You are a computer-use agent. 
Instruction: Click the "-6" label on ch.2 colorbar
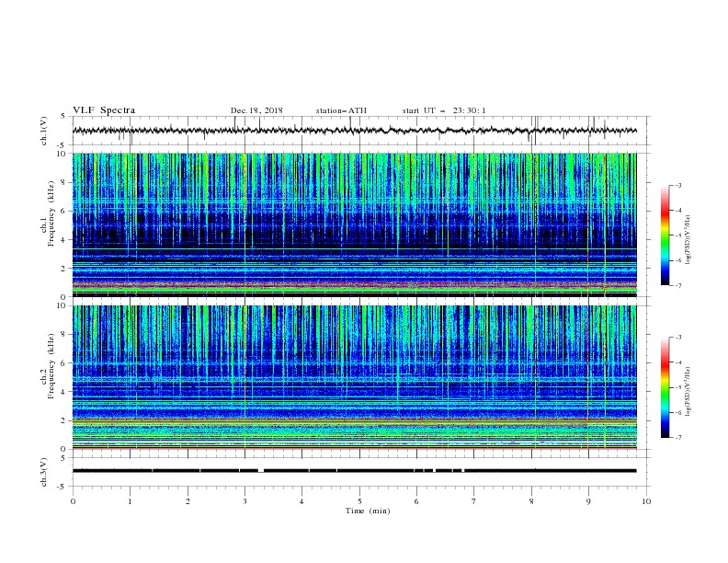pyautogui.click(x=677, y=412)
